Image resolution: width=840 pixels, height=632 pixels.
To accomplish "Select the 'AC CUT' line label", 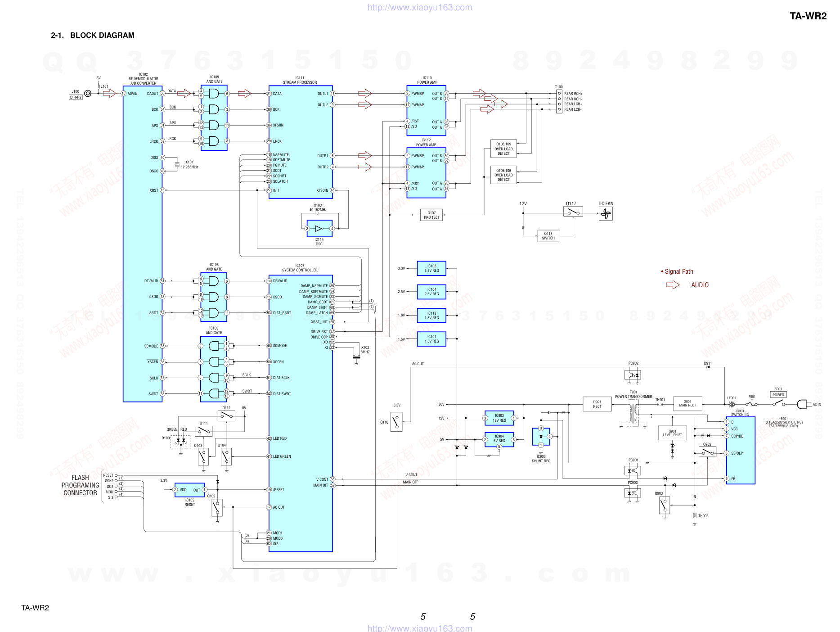I will pyautogui.click(x=418, y=364).
